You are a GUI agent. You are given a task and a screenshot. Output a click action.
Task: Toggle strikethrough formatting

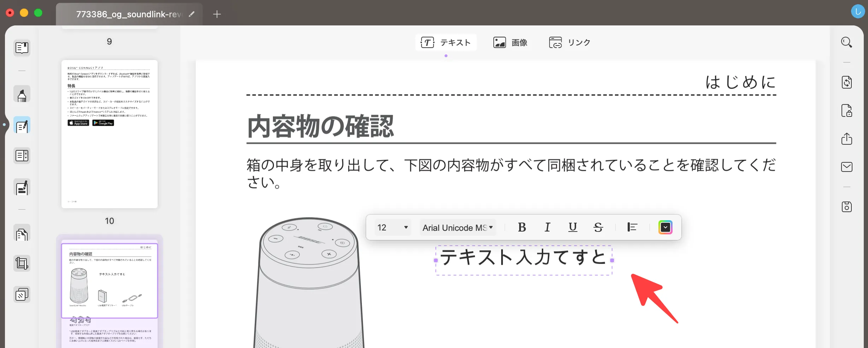coord(598,227)
